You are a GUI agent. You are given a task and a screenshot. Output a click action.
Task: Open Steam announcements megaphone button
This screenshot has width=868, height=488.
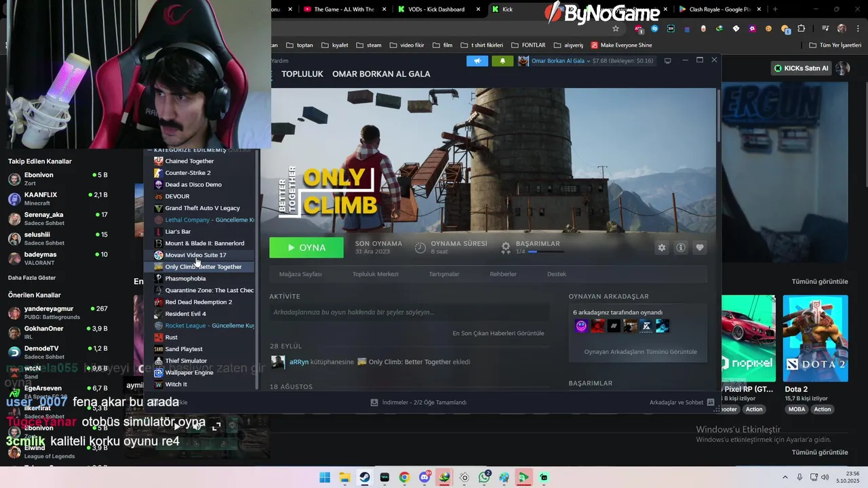pyautogui.click(x=477, y=60)
